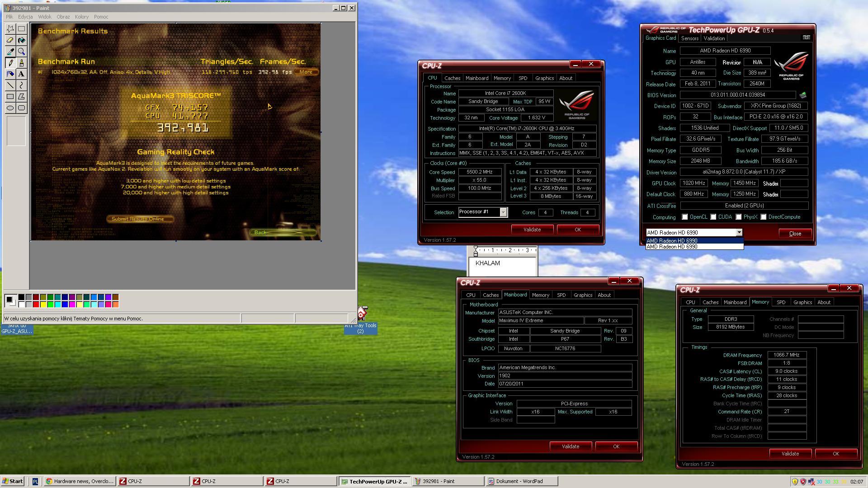Screen dimensions: 868x488
Task: Choose the Eraser tool in Paint
Action: [x=10, y=40]
